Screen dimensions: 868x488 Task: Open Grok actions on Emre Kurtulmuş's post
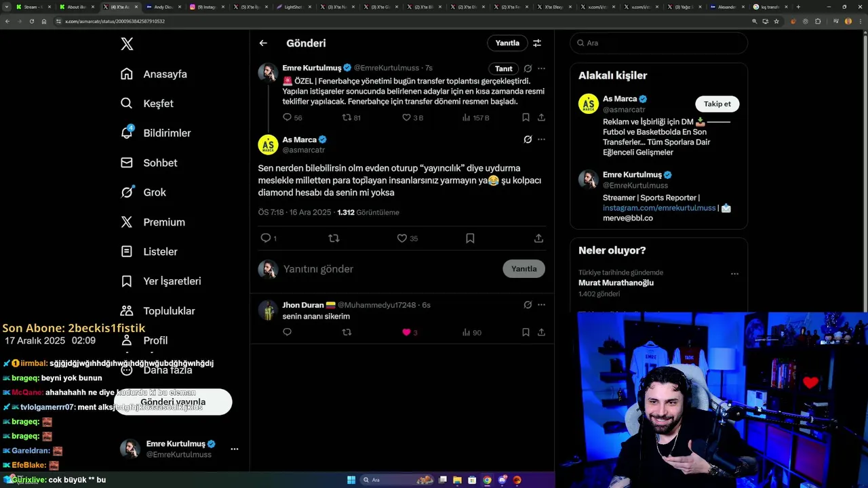click(x=528, y=68)
